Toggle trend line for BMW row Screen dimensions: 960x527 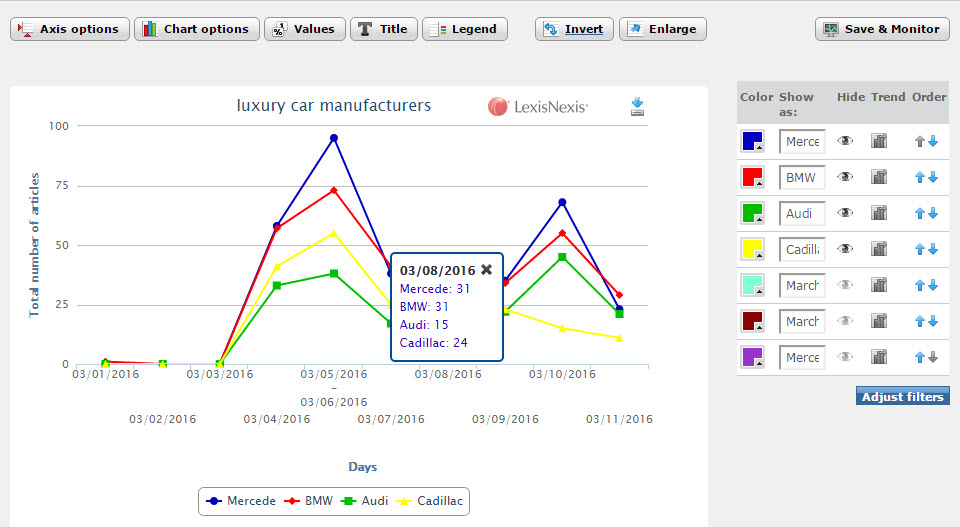(x=879, y=177)
